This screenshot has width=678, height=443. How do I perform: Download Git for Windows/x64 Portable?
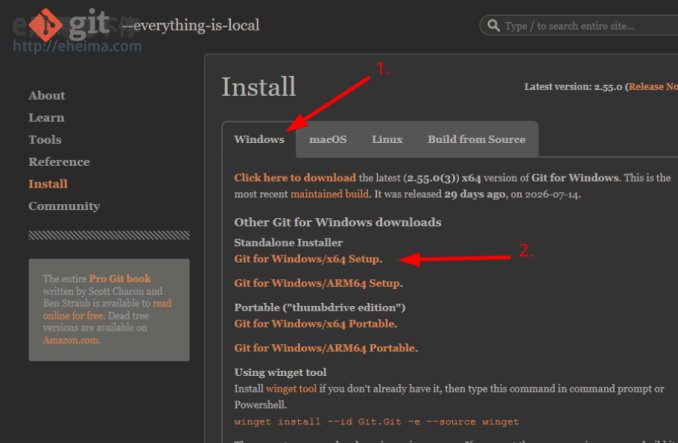pyautogui.click(x=314, y=324)
